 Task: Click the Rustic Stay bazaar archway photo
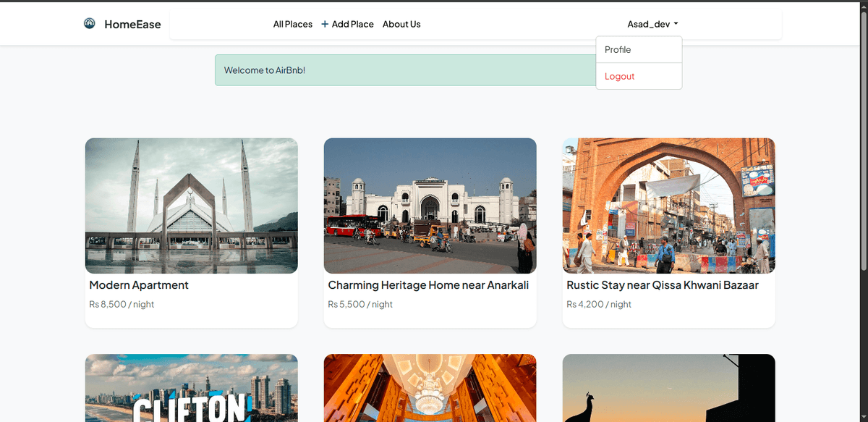click(x=668, y=205)
